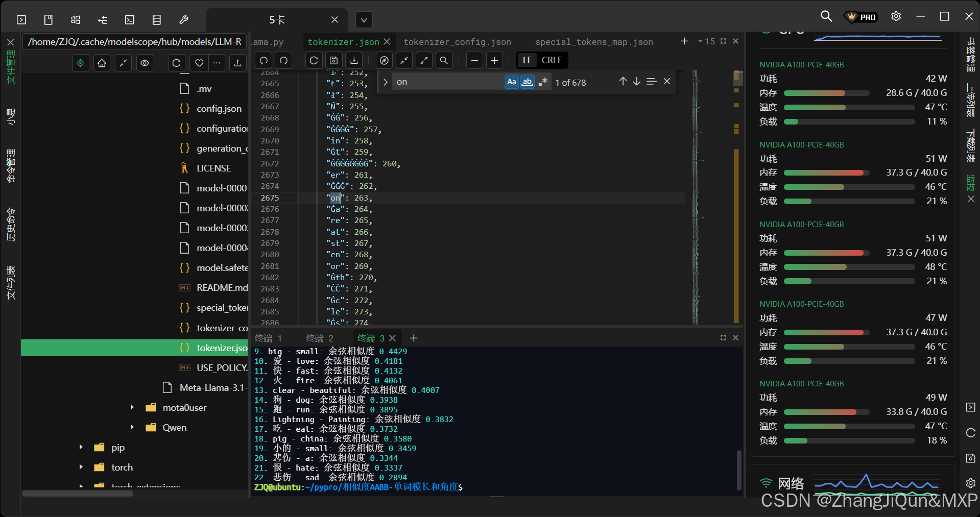Expand the replace field chevron in find widget
This screenshot has height=517, width=980.
(386, 82)
